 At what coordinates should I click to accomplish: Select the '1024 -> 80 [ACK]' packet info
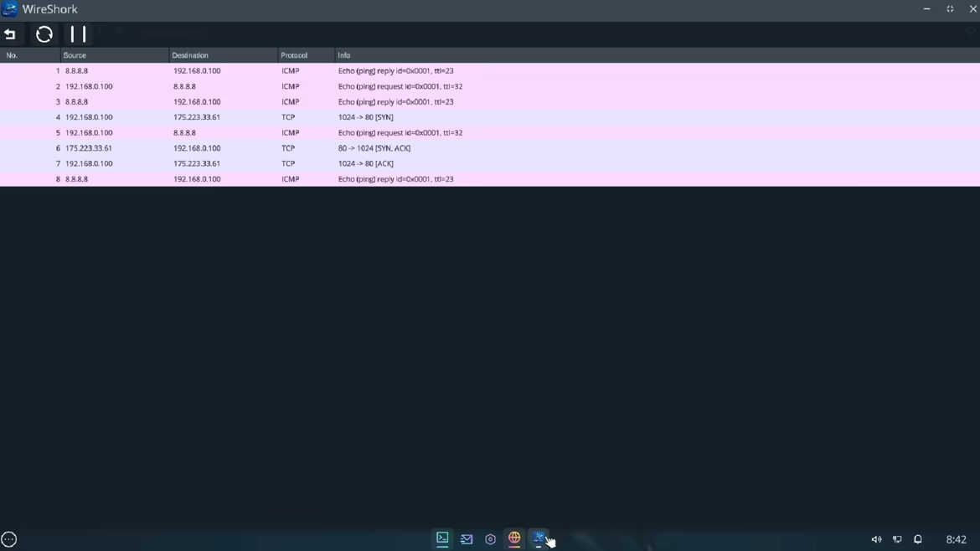(366, 163)
